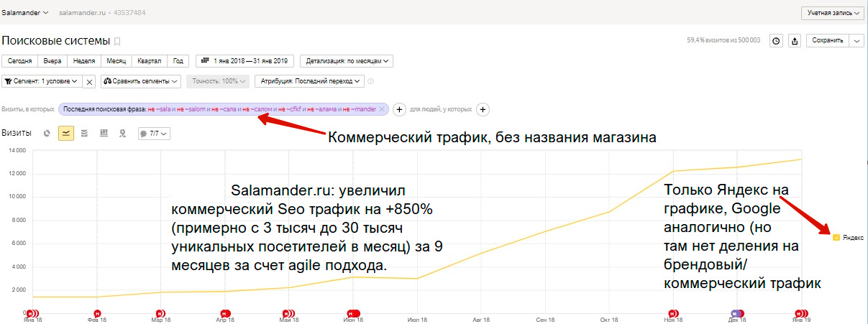Viewport: 868px width, 324px height.
Task: Select the Сегодня period tab
Action: (19, 61)
